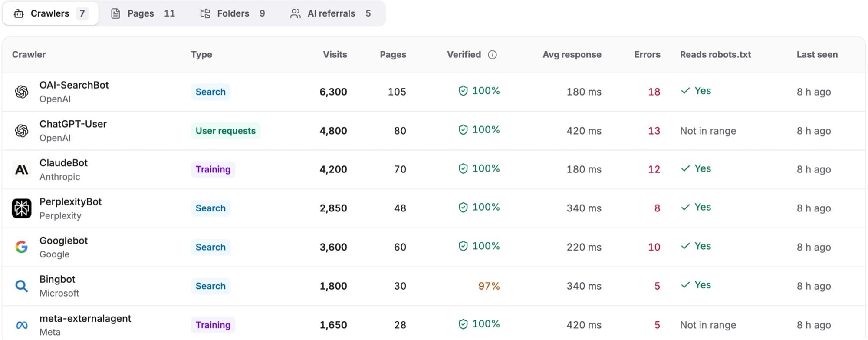Click the verified shield icon in ChatGPT-User row
Viewport: 868px width, 340px height.
point(463,130)
